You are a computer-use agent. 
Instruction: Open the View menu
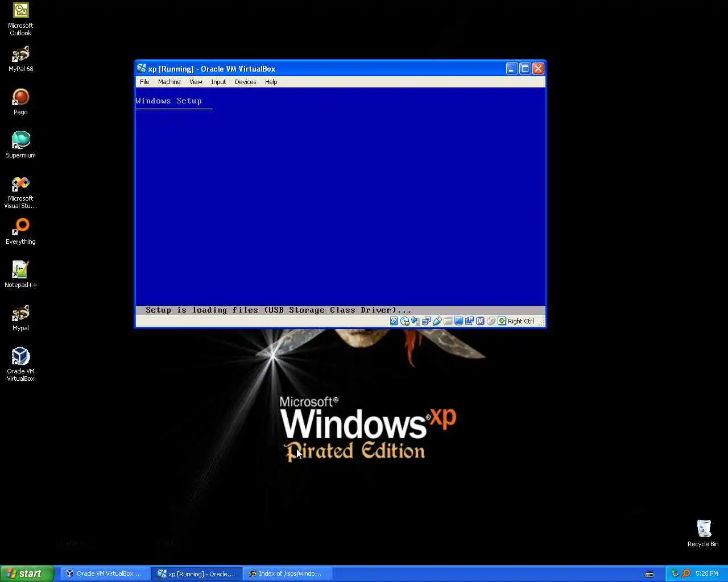coord(196,82)
